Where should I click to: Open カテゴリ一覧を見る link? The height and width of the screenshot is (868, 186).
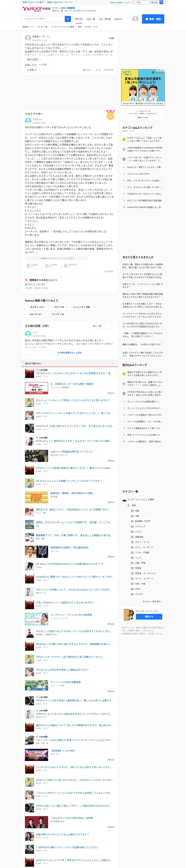coord(153,602)
